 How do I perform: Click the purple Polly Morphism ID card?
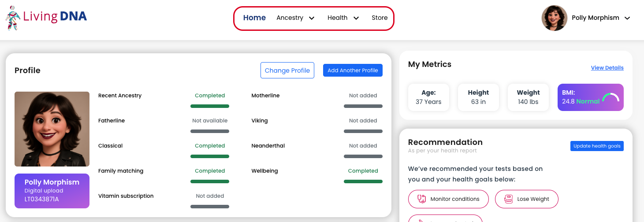(x=52, y=191)
